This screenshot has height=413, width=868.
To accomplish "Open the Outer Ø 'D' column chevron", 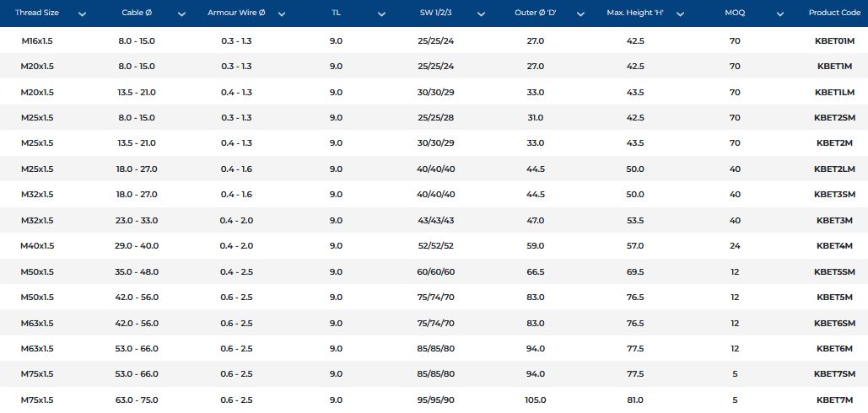I will coord(580,14).
